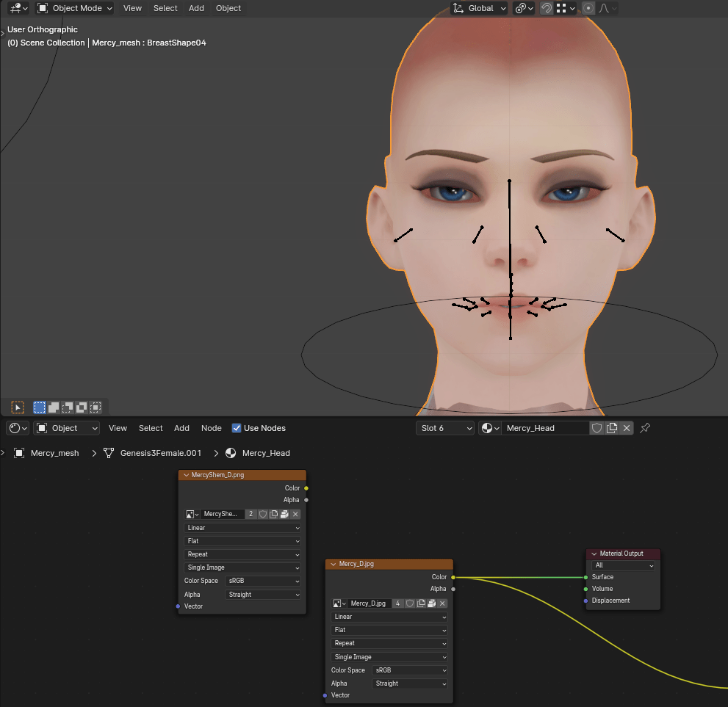Select the wireframe shading icon in the viewport footer

click(38, 407)
